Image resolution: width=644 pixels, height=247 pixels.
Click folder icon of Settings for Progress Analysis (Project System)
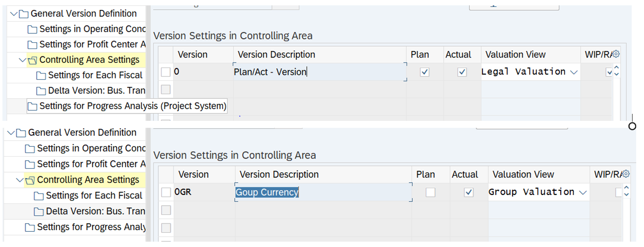[x=32, y=107]
